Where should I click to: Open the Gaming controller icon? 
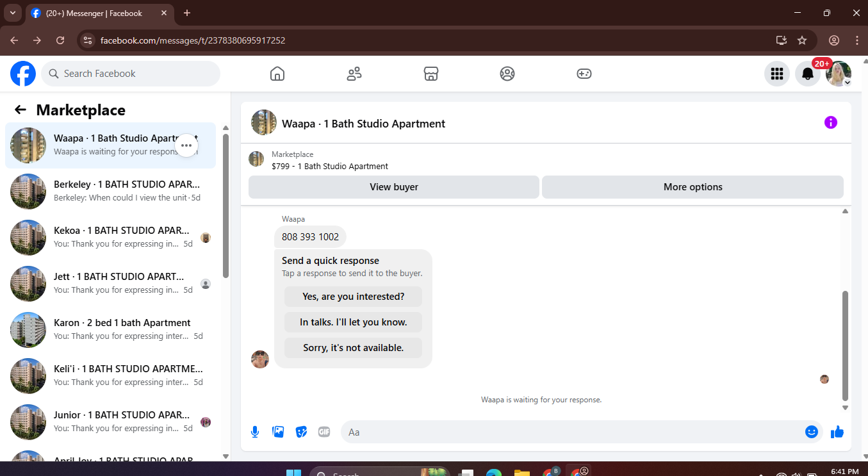584,74
